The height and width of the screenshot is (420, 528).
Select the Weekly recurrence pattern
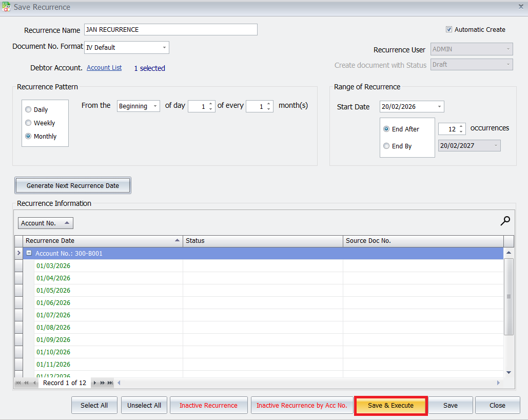click(x=28, y=123)
